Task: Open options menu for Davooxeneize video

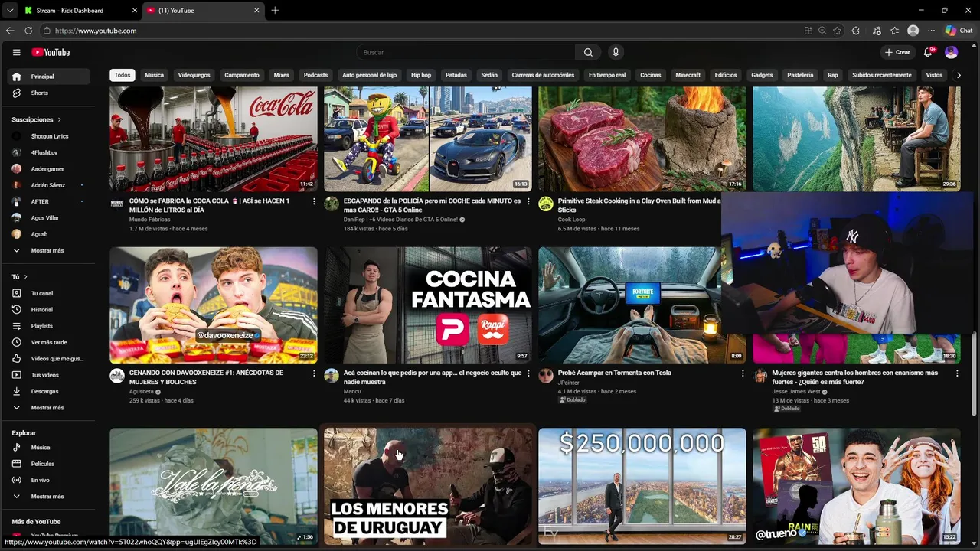Action: (314, 373)
